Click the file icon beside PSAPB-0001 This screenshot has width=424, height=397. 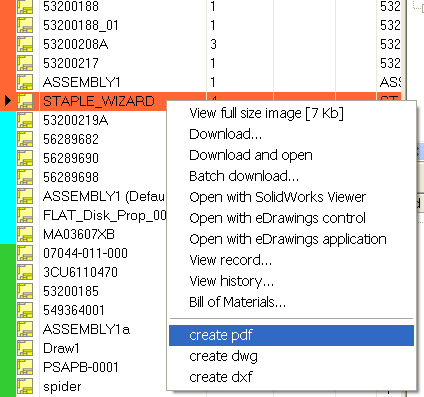tap(25, 367)
